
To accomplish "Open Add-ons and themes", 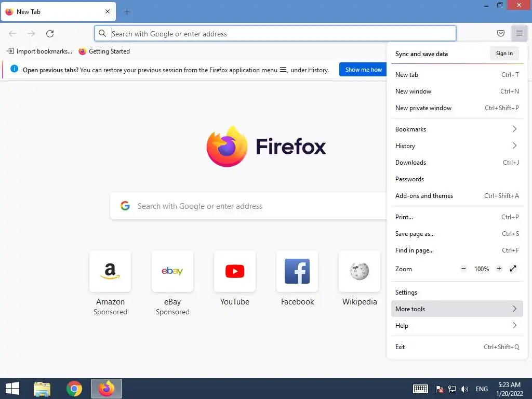I will tap(457, 195).
